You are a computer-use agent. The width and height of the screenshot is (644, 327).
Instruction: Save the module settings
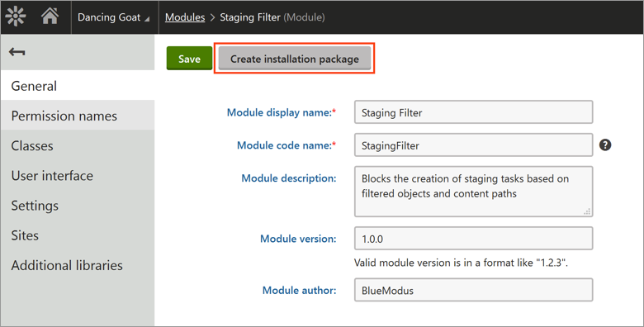click(x=189, y=59)
